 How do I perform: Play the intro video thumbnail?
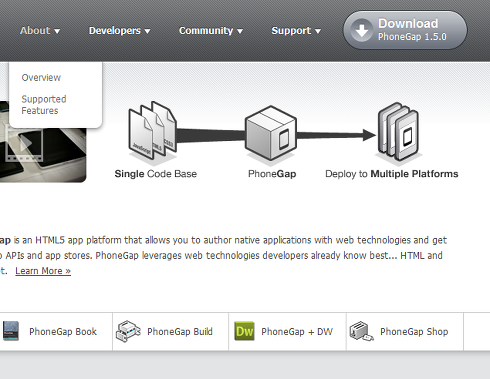[24, 144]
